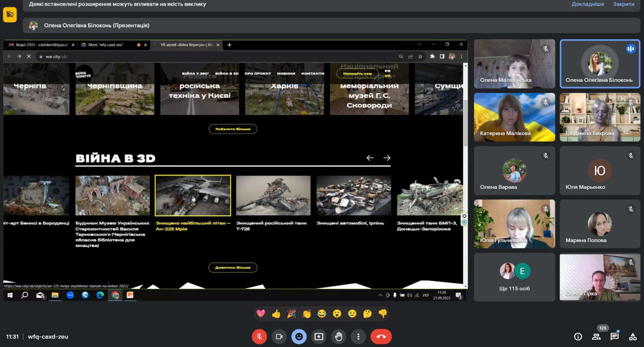Unmute the microphone in the call bar
The width and height of the screenshot is (644, 347).
(259, 337)
